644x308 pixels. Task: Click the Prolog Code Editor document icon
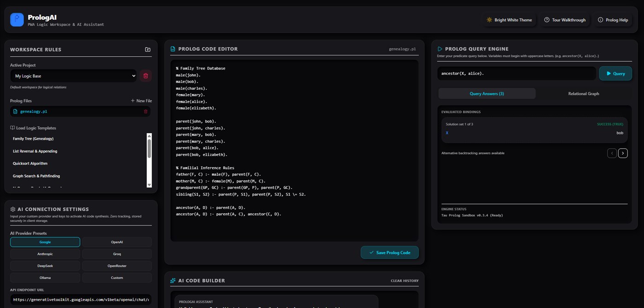[173, 49]
